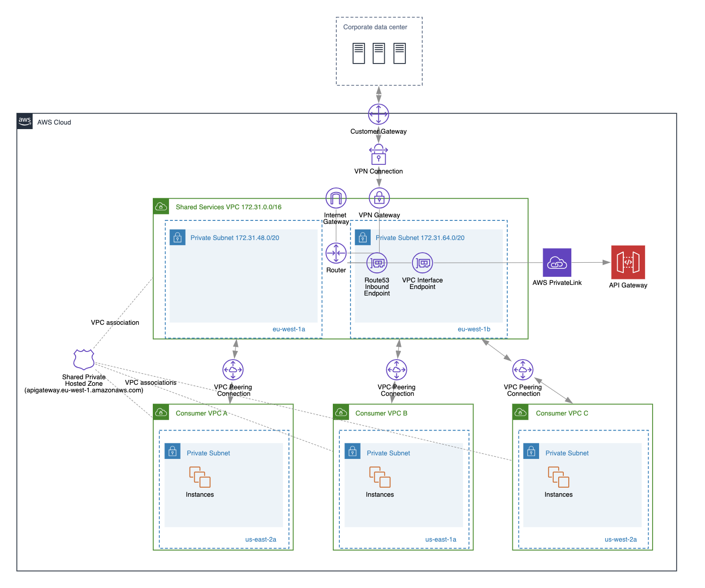Image resolution: width=705 pixels, height=588 pixels.
Task: Click the 'API Gateway' label
Action: [x=628, y=285]
